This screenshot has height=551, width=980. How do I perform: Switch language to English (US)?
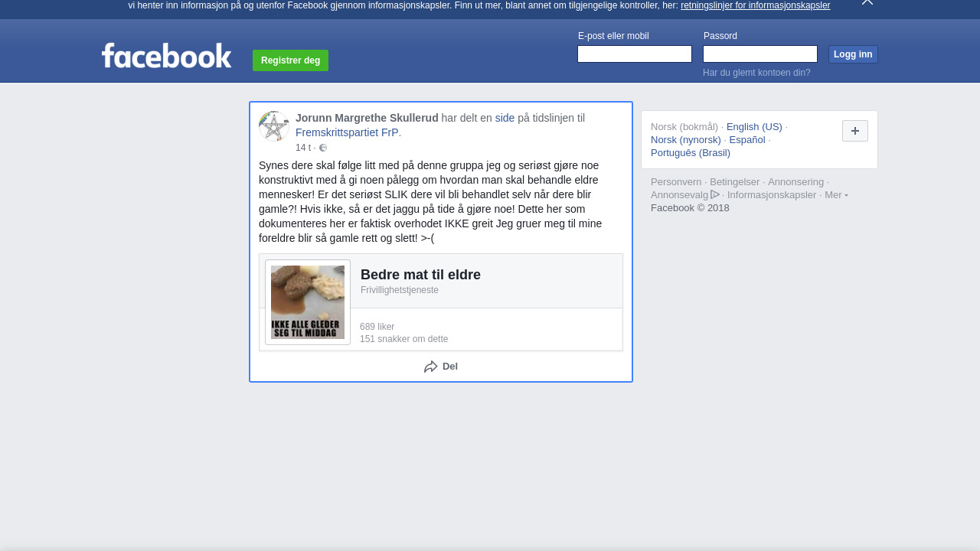pyautogui.click(x=754, y=127)
